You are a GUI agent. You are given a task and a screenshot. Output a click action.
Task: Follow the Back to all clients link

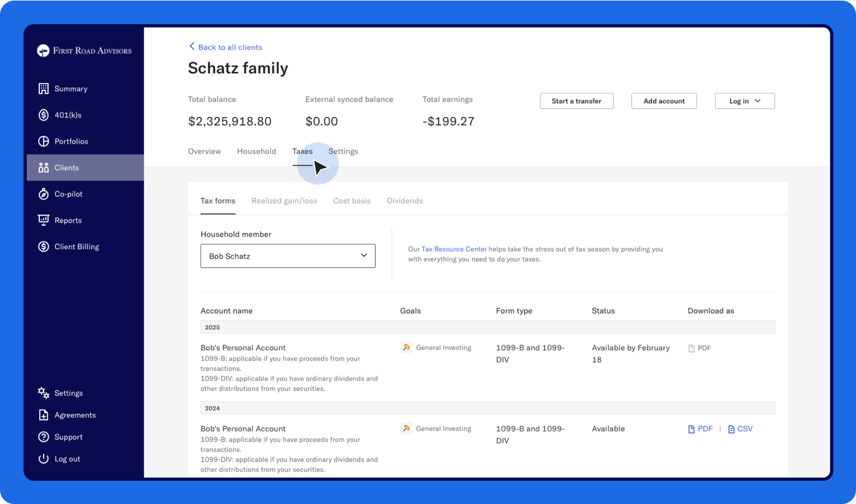[x=230, y=47]
